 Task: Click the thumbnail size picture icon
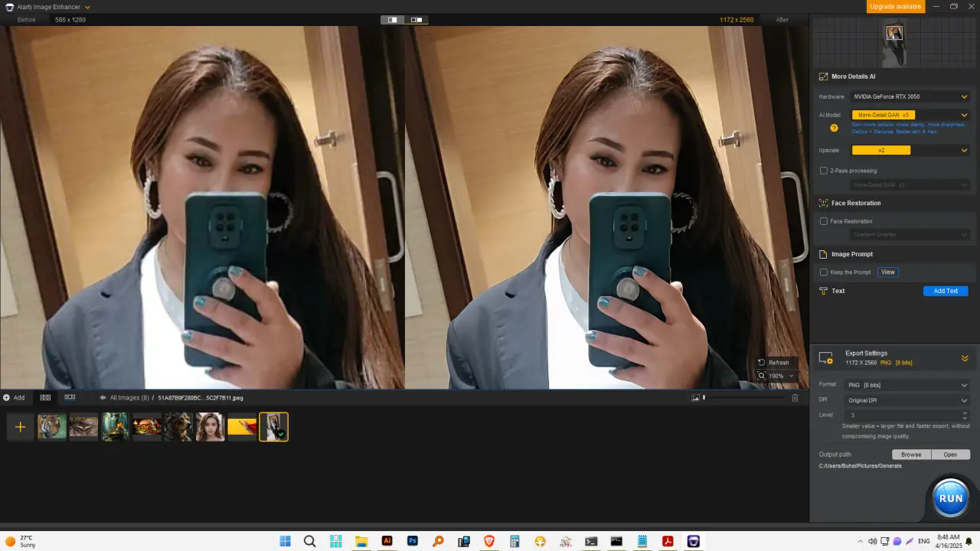point(695,398)
